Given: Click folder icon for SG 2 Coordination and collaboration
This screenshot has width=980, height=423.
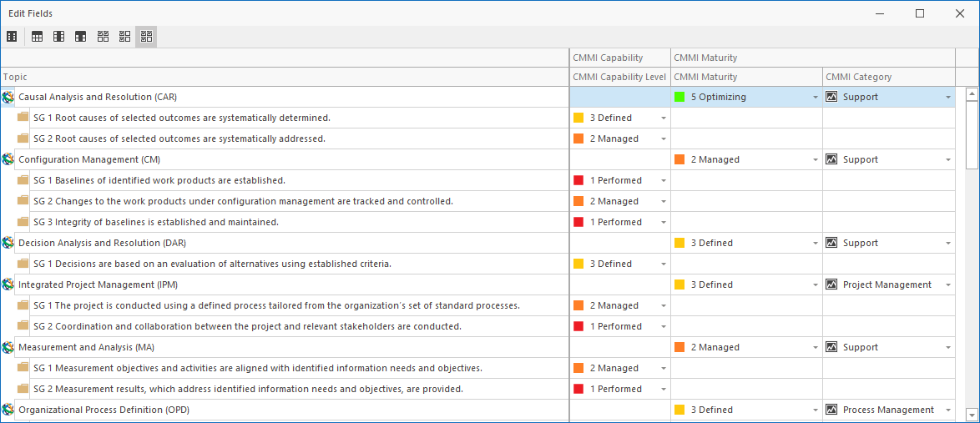Looking at the screenshot, I should [x=23, y=325].
